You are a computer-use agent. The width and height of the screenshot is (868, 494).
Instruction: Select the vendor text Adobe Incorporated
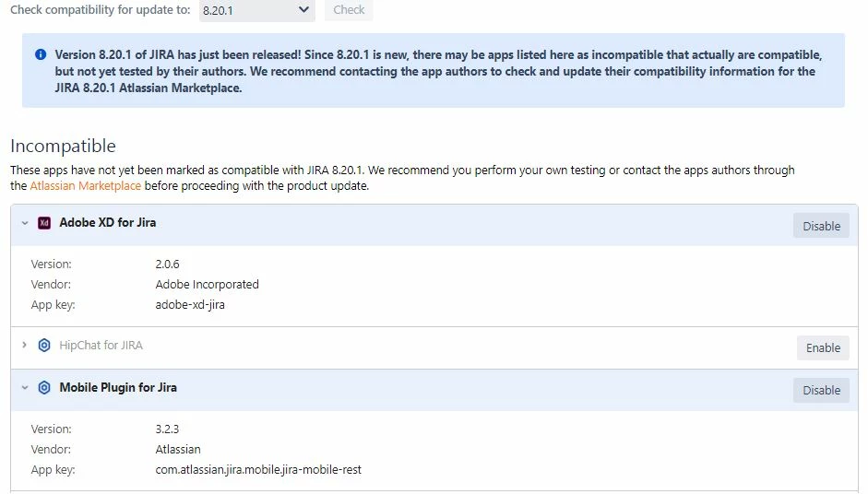coord(207,285)
